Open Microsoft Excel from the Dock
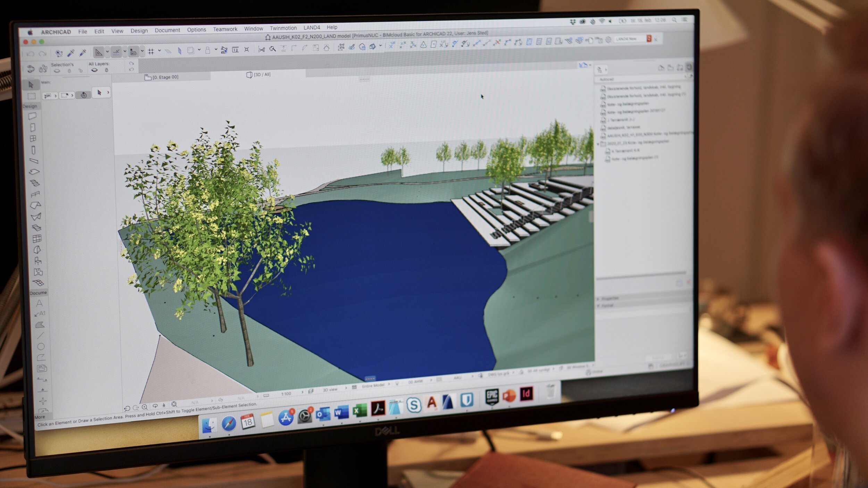868x488 pixels. click(360, 411)
